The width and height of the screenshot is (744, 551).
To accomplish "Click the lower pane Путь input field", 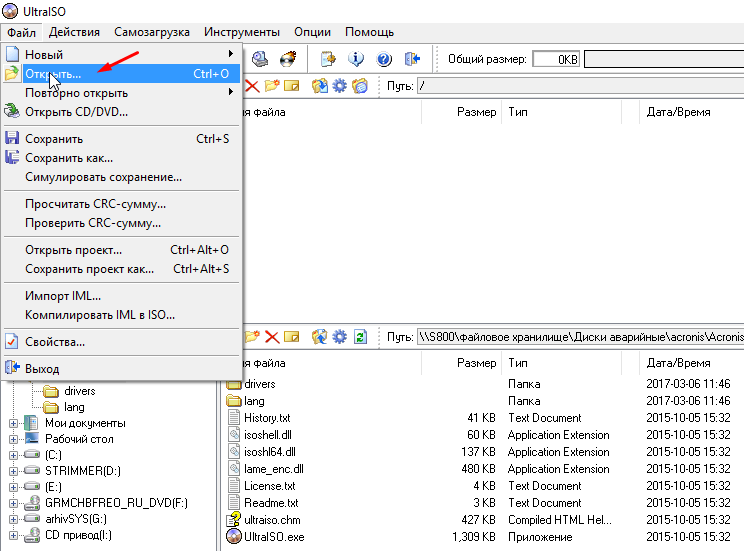I will coord(580,337).
